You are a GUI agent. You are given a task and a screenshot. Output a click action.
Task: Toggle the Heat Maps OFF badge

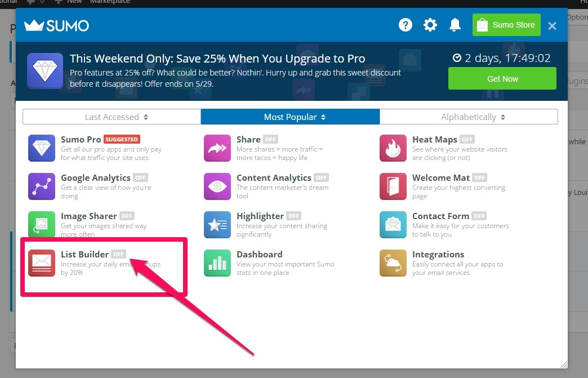tap(467, 140)
